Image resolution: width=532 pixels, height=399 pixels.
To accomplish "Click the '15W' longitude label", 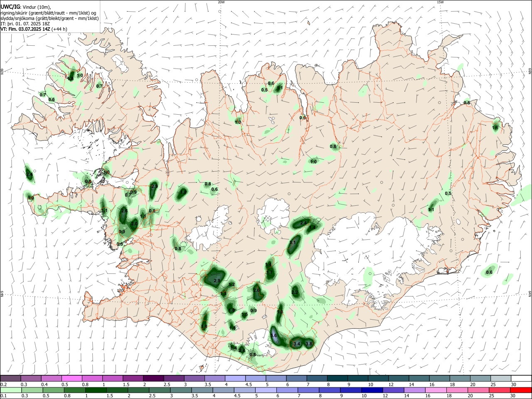I will pyautogui.click(x=440, y=2).
